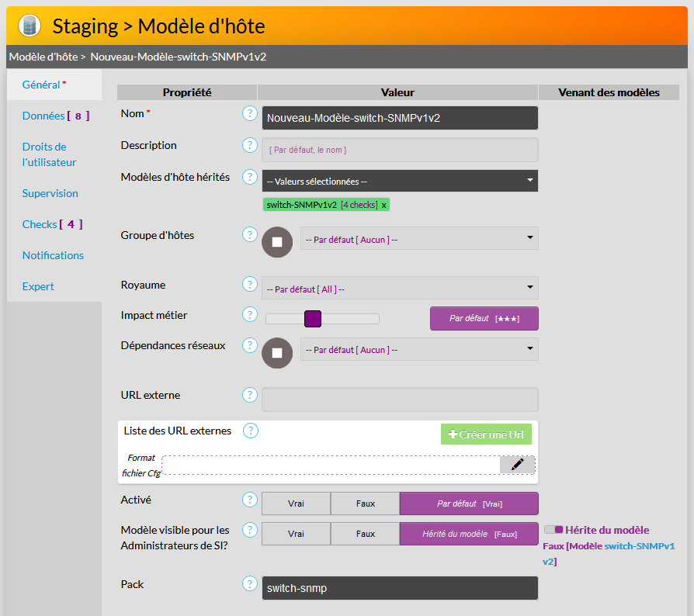Click the Staging database icon in header
Screen dimensions: 694x616
29,26
